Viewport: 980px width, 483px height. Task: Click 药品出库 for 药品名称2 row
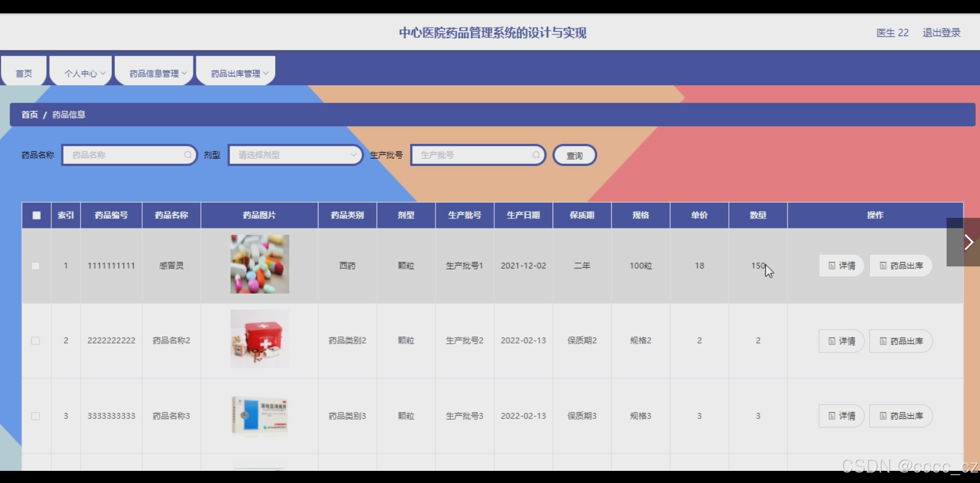coord(901,341)
